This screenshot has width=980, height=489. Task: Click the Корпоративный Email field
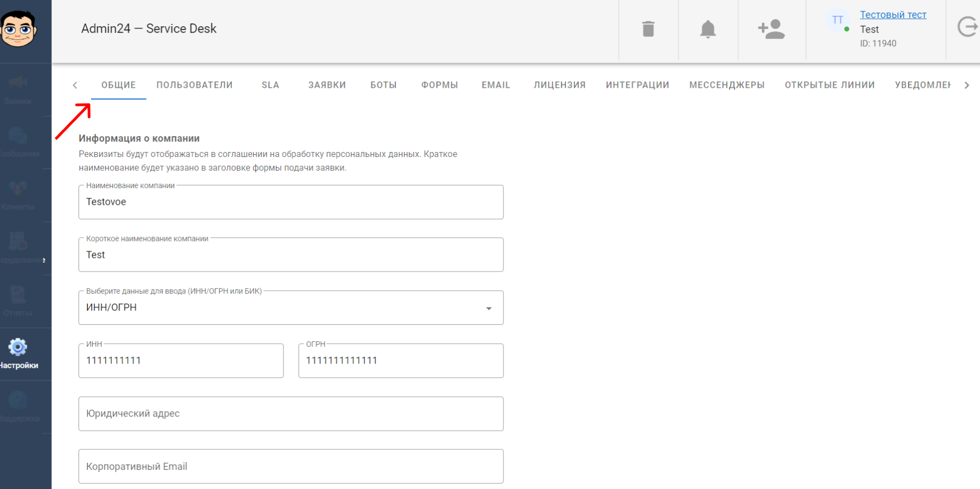click(291, 467)
